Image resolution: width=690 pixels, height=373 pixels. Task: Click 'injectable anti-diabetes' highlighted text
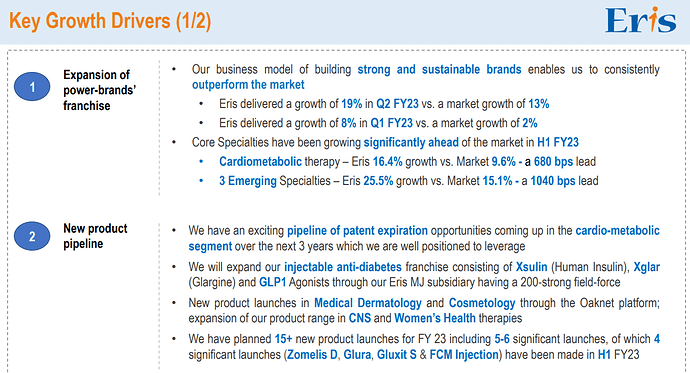[343, 267]
